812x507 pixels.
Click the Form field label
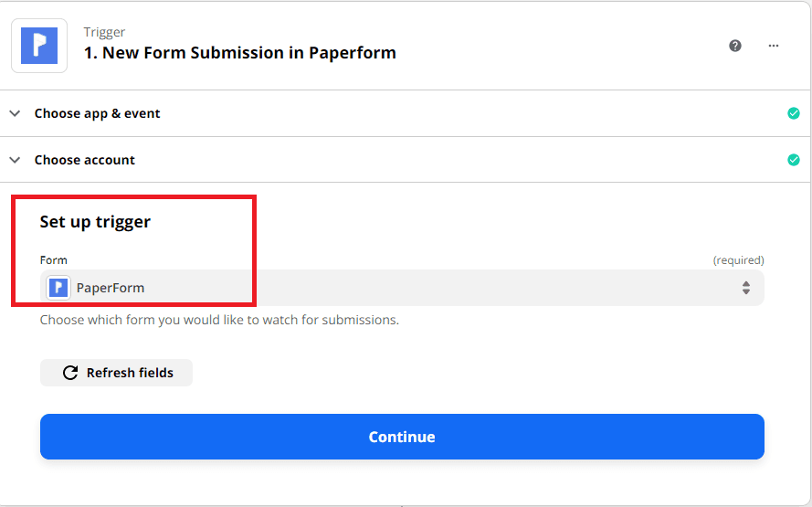(x=53, y=260)
